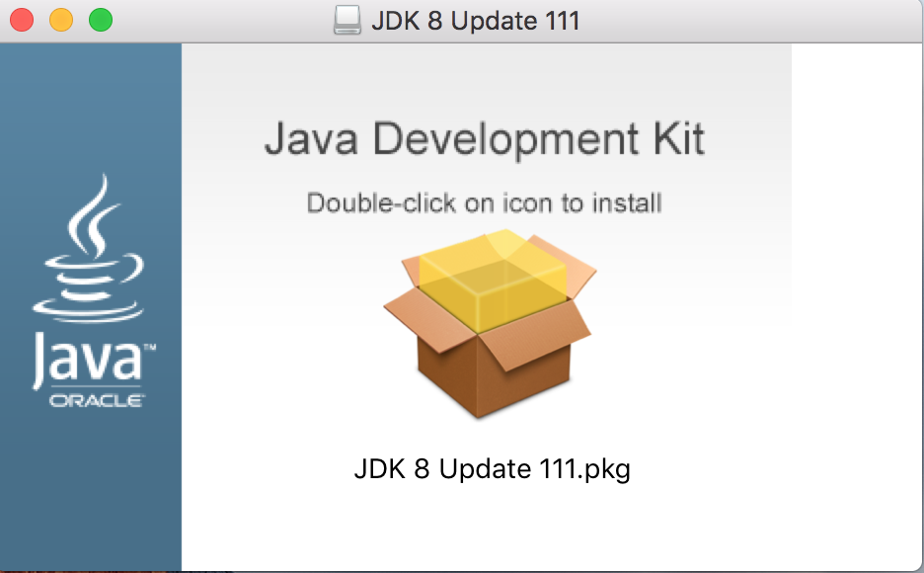Viewport: 924px width, 573px height.
Task: Select the JDK 8 Update 111.pkg package icon
Action: 490,324
